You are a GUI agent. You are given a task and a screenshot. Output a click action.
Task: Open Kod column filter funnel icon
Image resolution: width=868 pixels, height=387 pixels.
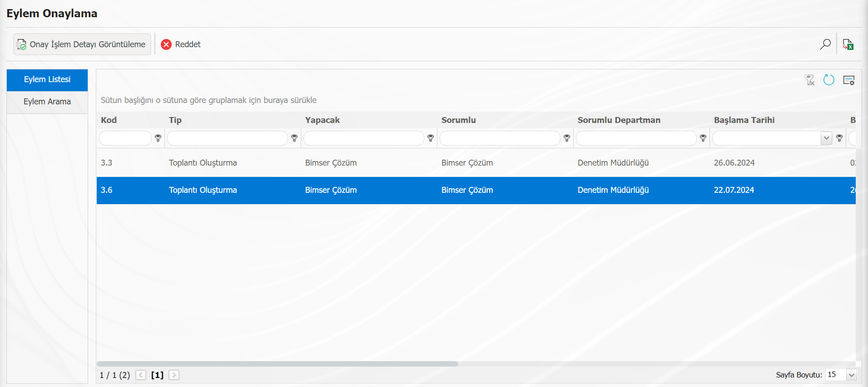(x=158, y=138)
